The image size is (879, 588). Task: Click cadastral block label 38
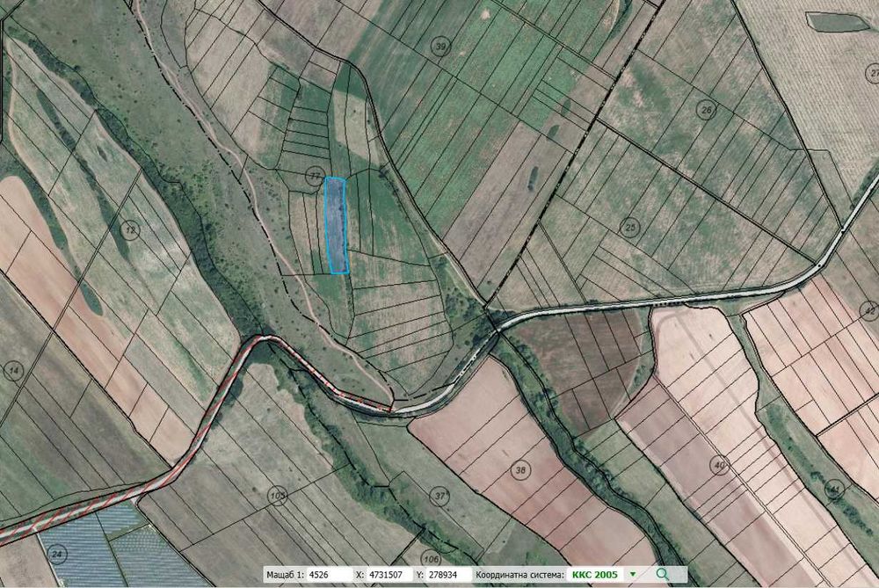[520, 469]
